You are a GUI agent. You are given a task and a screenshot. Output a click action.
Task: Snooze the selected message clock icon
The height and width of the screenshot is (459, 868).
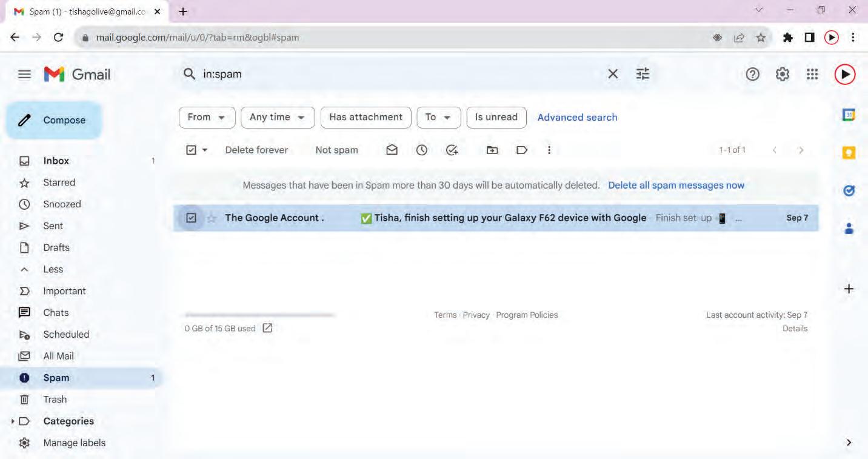422,150
